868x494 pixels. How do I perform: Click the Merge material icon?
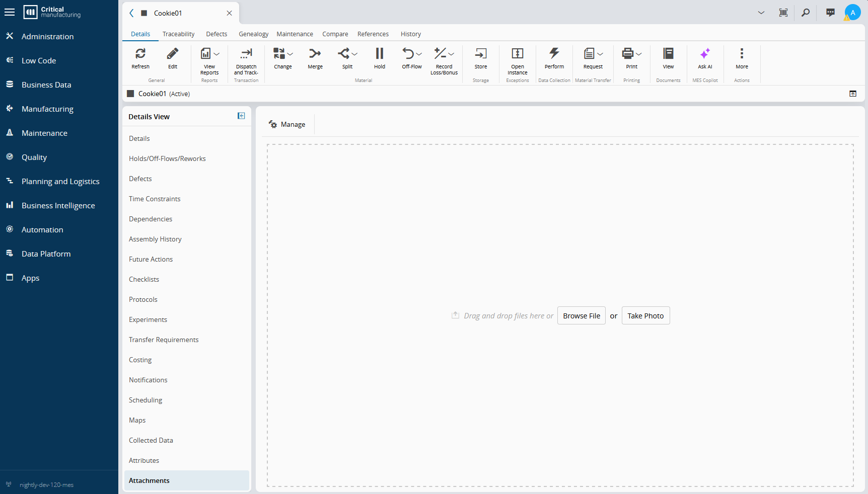click(x=315, y=53)
